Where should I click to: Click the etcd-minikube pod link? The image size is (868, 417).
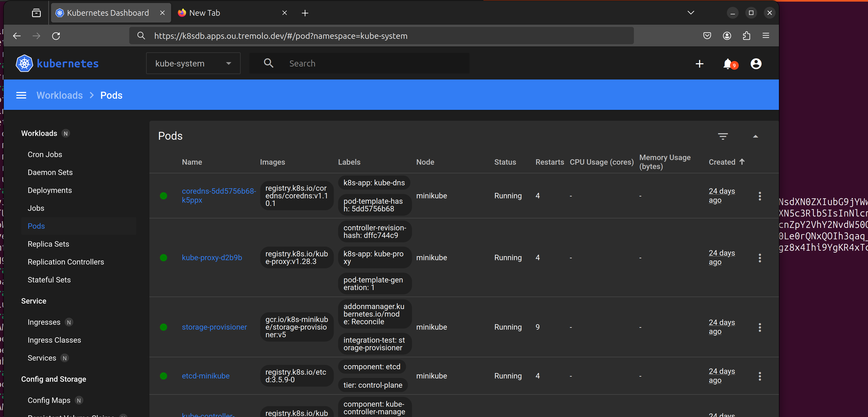coord(206,375)
